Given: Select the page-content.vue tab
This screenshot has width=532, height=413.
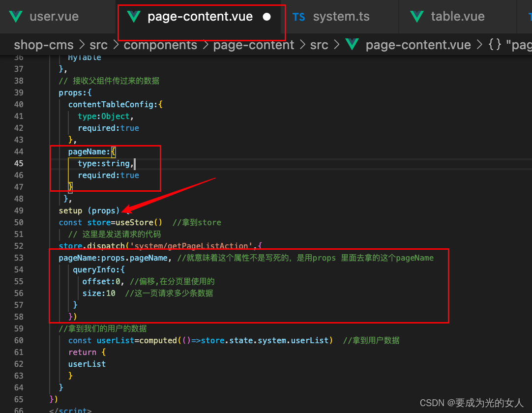Looking at the screenshot, I should tap(200, 16).
